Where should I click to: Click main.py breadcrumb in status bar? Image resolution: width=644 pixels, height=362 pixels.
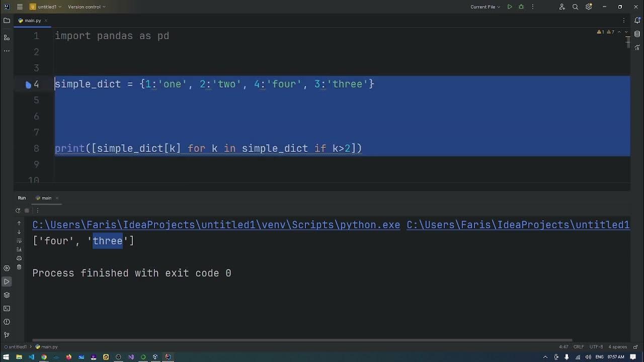point(47,347)
